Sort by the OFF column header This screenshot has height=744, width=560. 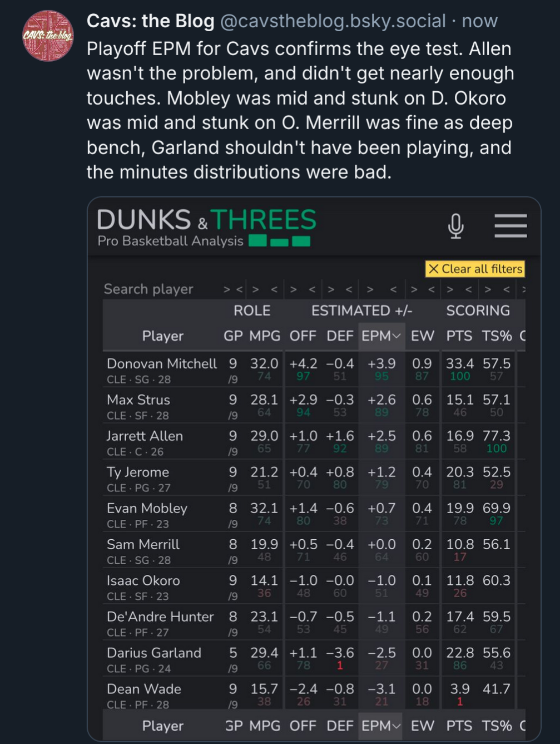(303, 336)
